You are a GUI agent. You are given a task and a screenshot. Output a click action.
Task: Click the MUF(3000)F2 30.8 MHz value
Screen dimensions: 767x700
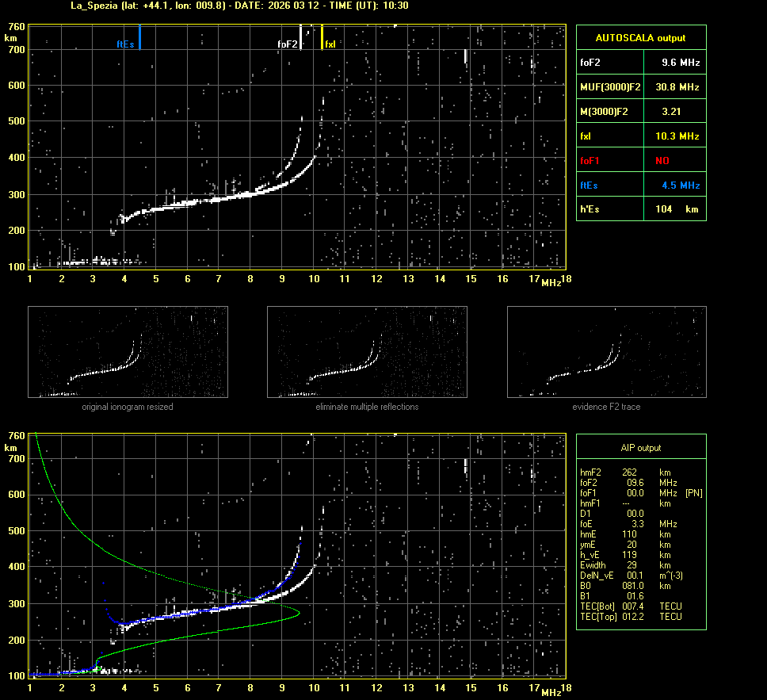click(x=680, y=86)
